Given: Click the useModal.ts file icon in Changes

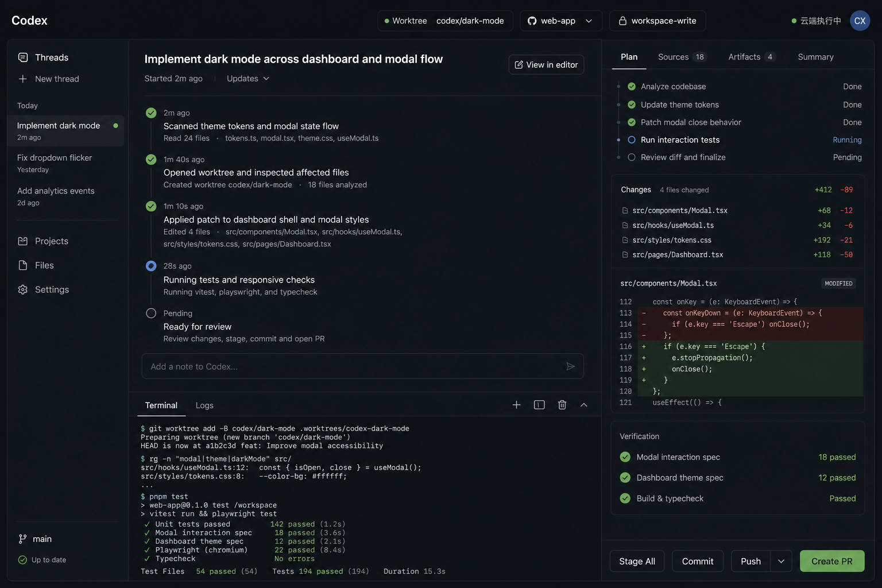Looking at the screenshot, I should coord(625,226).
